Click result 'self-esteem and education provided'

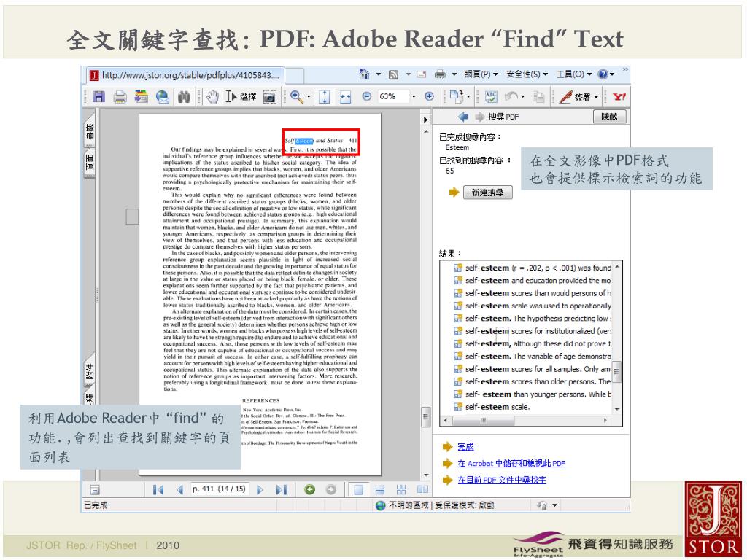pos(533,281)
